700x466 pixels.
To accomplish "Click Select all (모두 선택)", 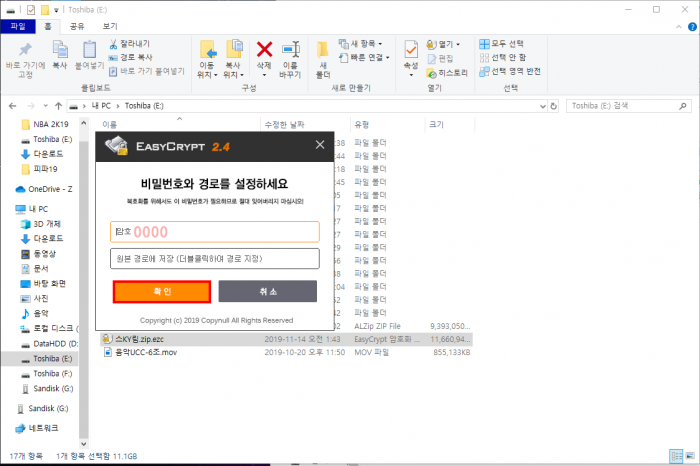I will (x=501, y=44).
